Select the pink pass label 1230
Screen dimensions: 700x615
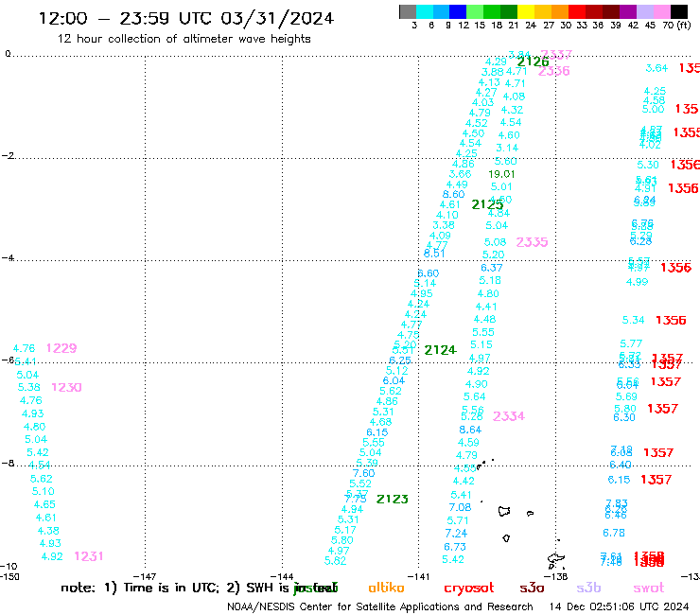[x=66, y=387]
